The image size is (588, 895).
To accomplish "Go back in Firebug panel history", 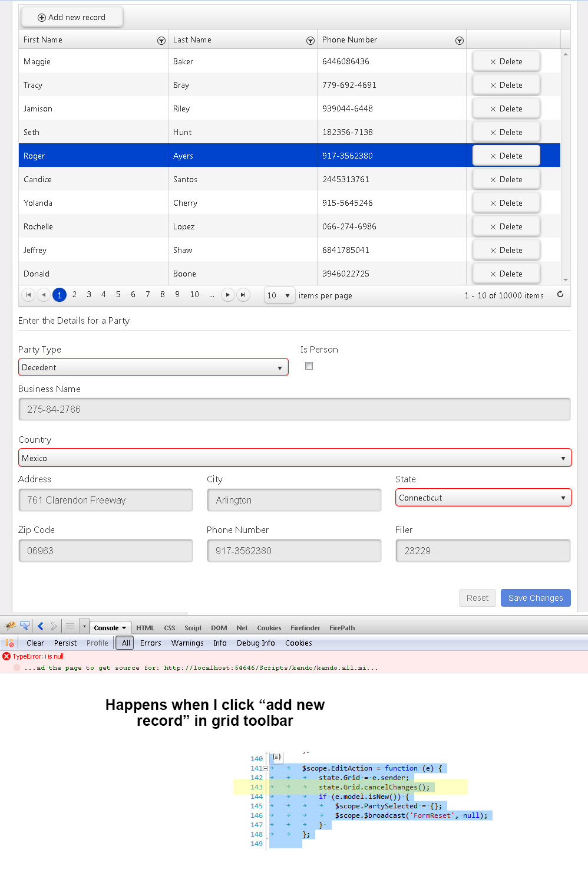I will 40,626.
